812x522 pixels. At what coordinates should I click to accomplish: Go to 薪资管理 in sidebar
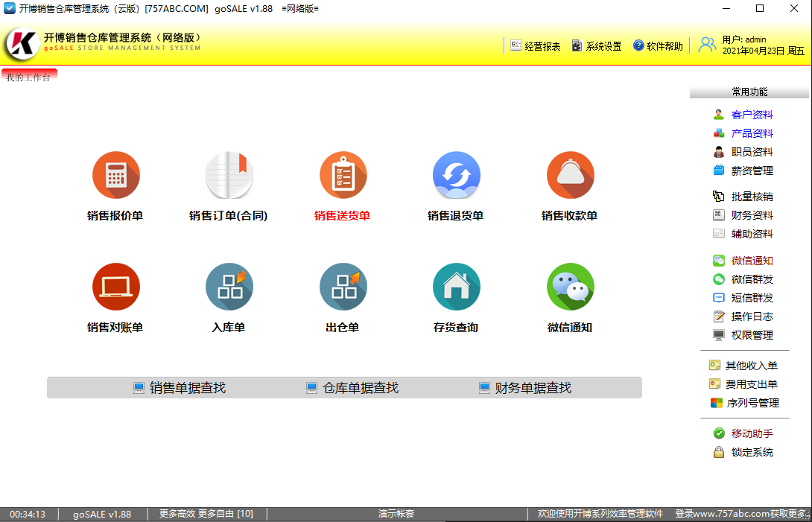point(752,171)
